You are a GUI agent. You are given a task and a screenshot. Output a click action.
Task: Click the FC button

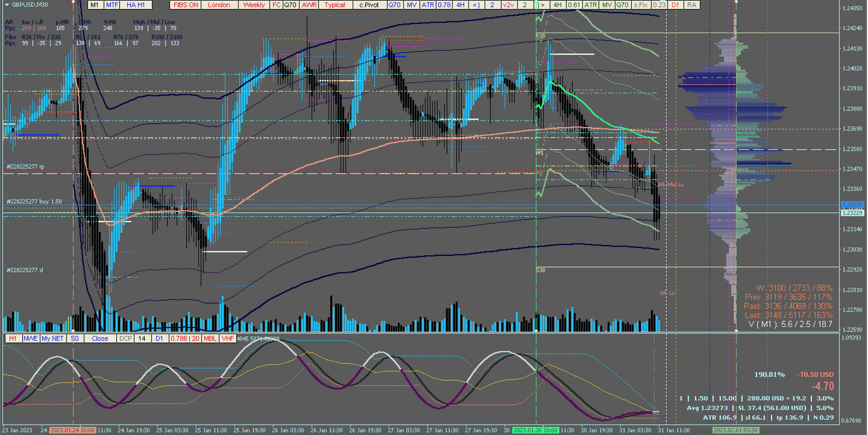(x=276, y=5)
